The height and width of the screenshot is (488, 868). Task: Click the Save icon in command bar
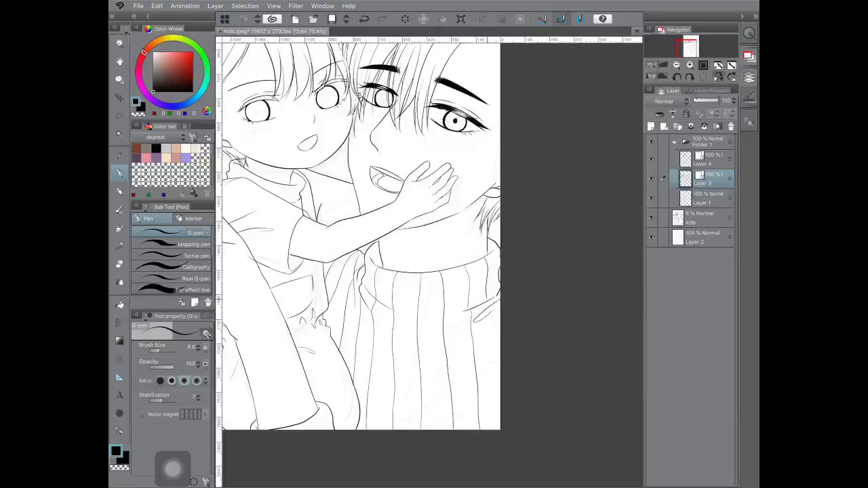[x=332, y=19]
